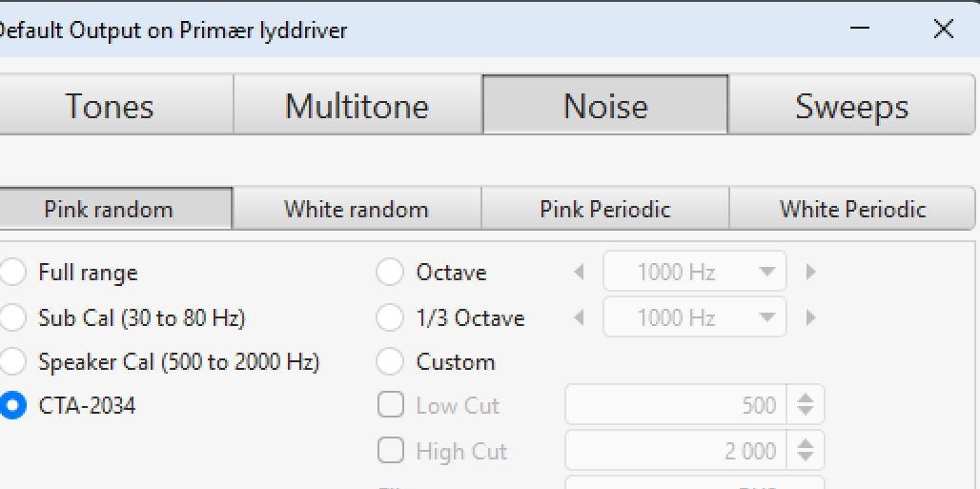Screen dimensions: 980x489
Task: Tick the High Cut checkbox
Action: pyautogui.click(x=391, y=450)
